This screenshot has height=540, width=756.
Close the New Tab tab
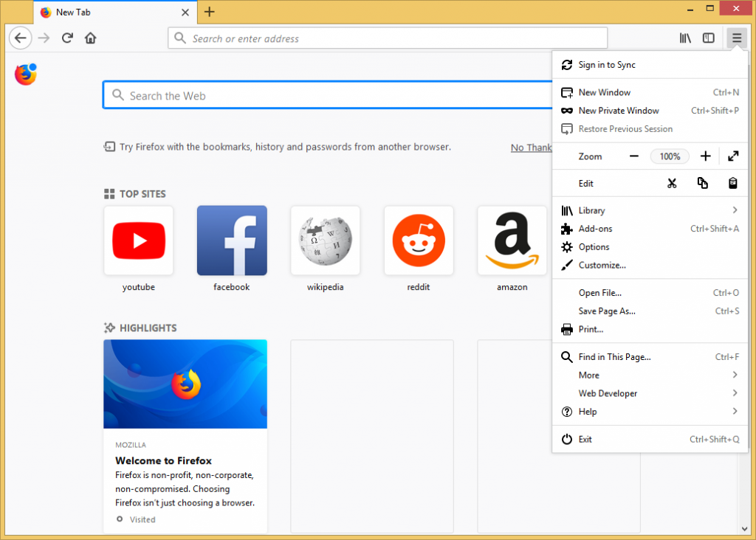tap(185, 13)
